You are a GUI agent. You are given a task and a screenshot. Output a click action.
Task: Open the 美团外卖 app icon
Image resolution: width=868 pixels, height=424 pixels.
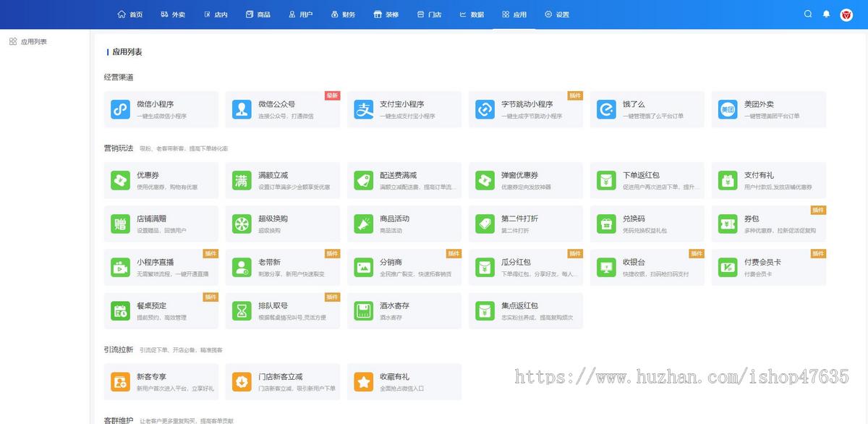(728, 109)
